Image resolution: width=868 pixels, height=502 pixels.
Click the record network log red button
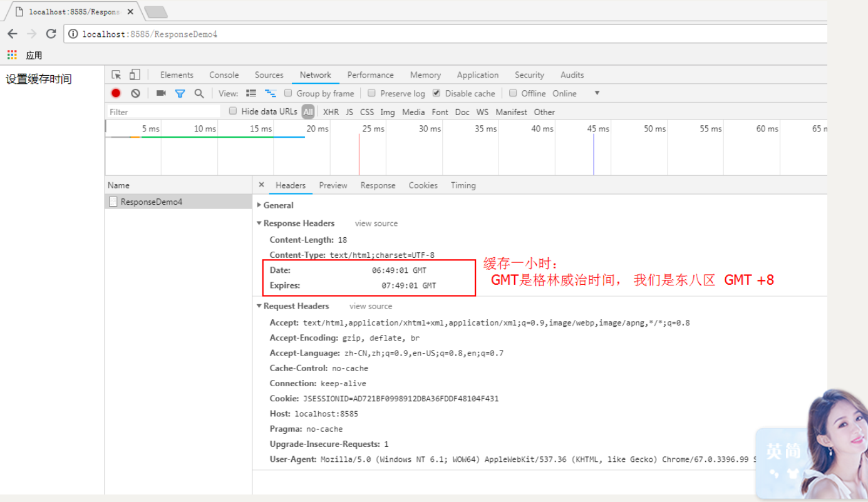click(x=116, y=93)
